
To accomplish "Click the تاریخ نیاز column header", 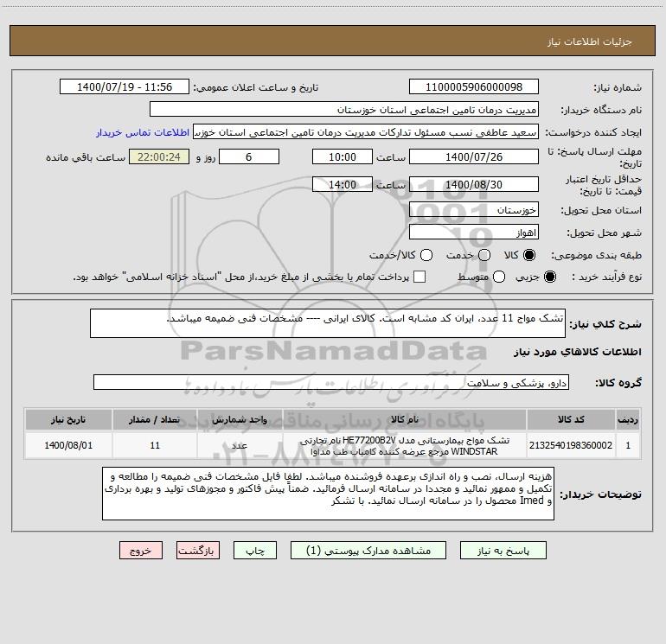I will pos(68,419).
